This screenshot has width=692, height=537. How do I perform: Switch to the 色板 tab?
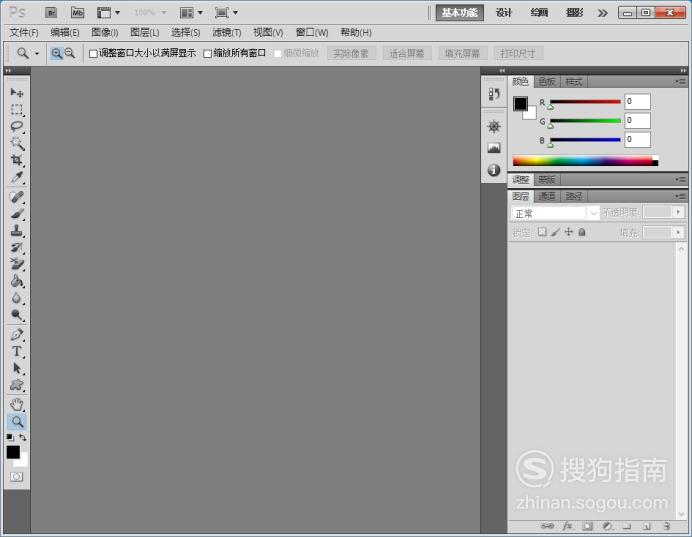point(546,82)
